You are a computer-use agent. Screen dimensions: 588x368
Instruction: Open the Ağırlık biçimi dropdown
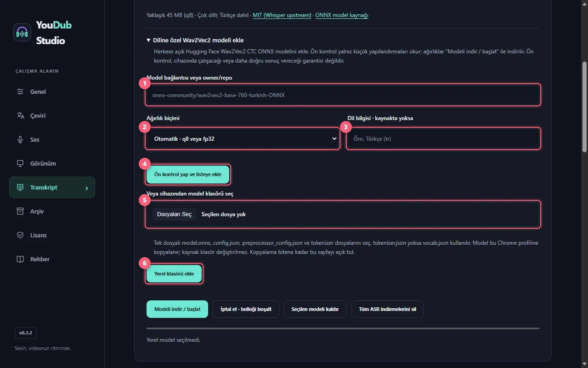pos(243,138)
